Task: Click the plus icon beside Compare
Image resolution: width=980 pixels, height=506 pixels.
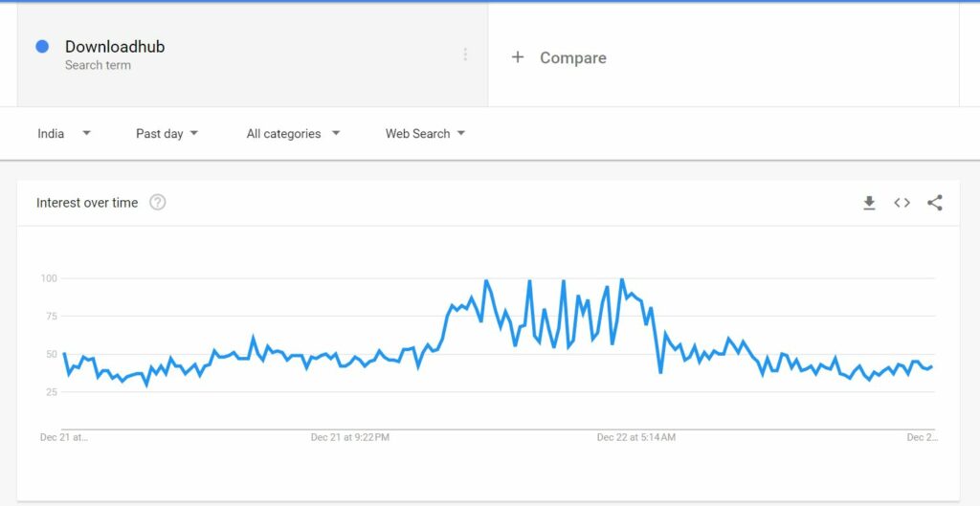Action: [518, 57]
